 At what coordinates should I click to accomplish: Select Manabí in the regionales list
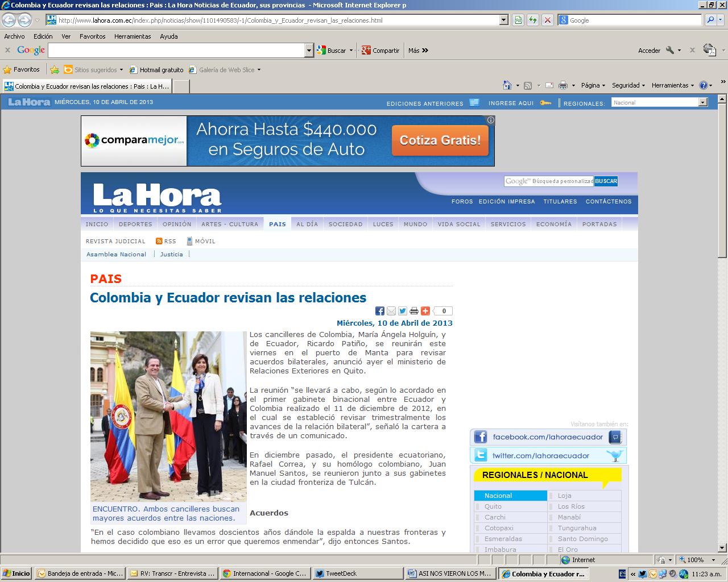[x=569, y=517]
